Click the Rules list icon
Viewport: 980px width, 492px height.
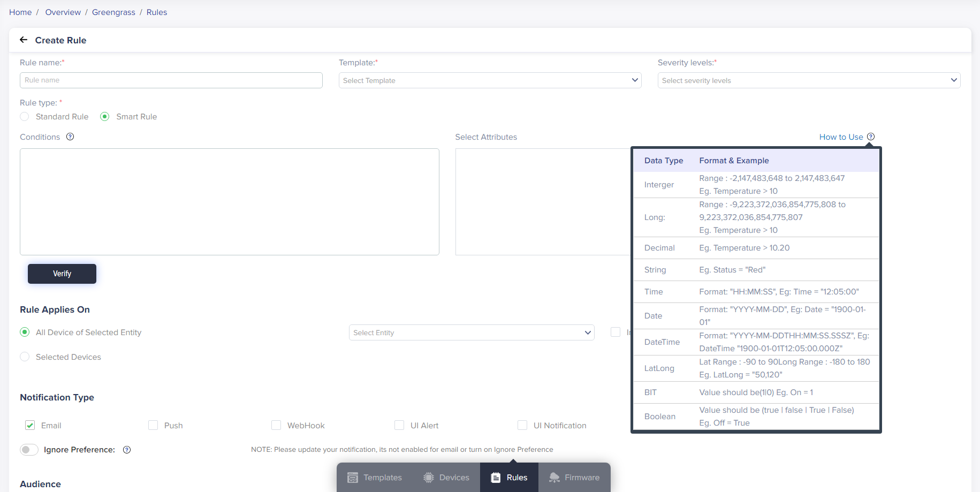click(x=495, y=477)
